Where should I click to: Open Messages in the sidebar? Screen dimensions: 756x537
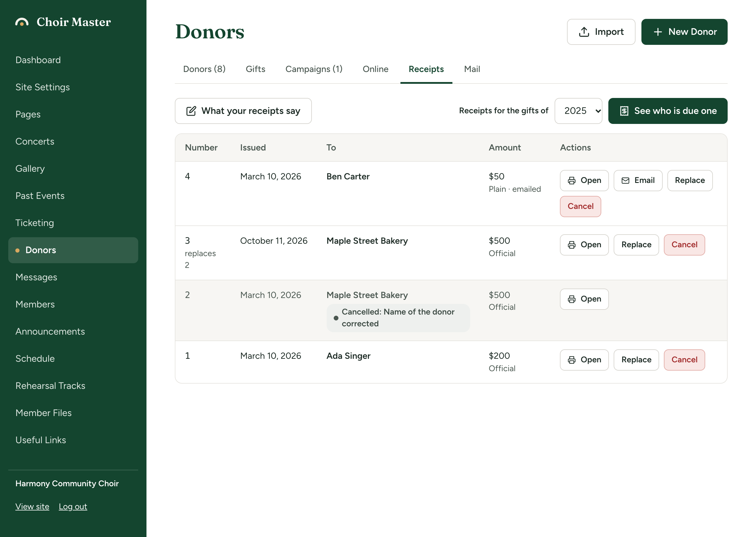pyautogui.click(x=73, y=277)
